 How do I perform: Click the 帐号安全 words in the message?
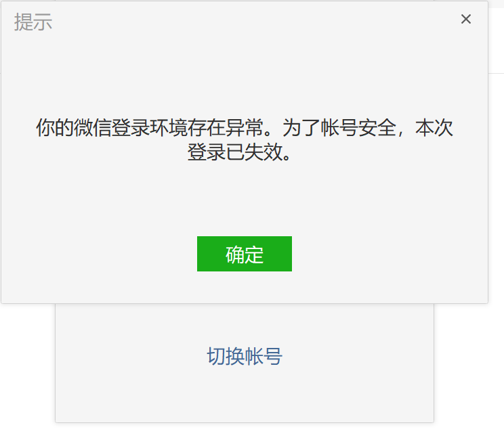358,127
